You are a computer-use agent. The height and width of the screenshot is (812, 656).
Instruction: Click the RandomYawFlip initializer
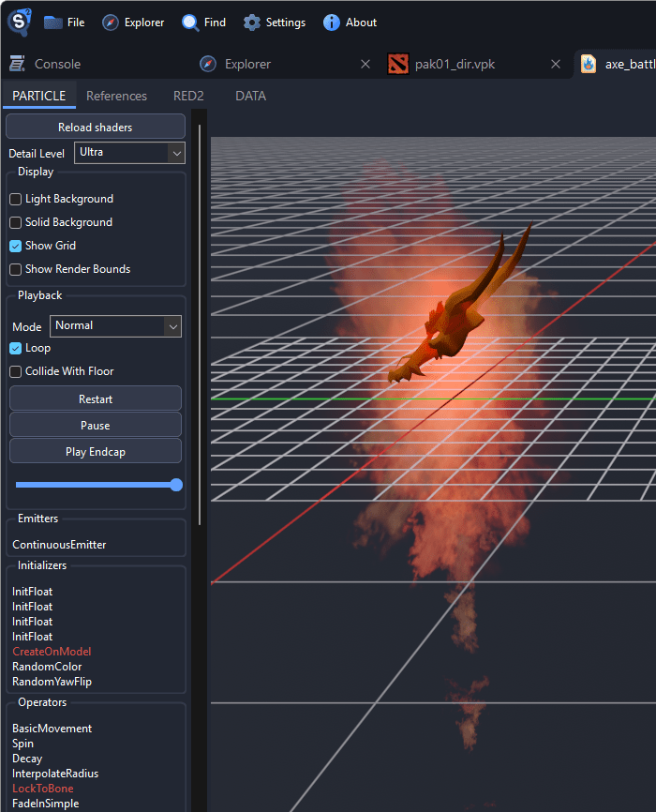click(52, 682)
